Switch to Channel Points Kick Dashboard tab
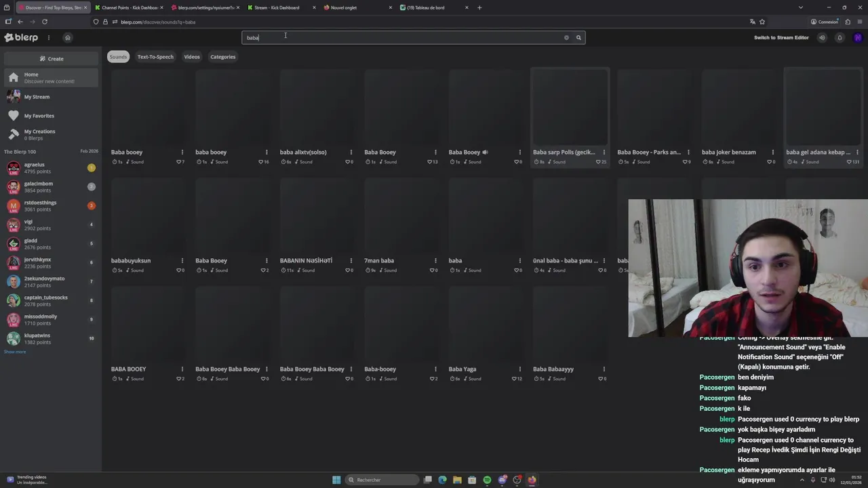The image size is (868, 488). coord(129,7)
